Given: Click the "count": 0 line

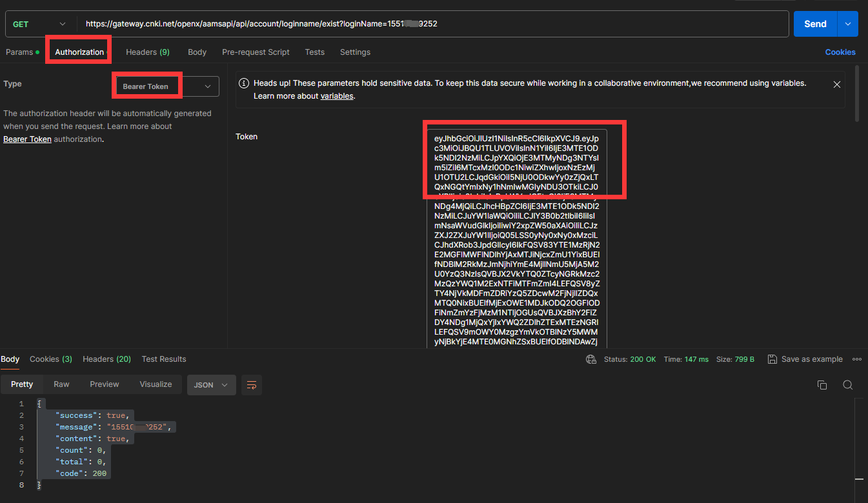Looking at the screenshot, I should coord(81,450).
